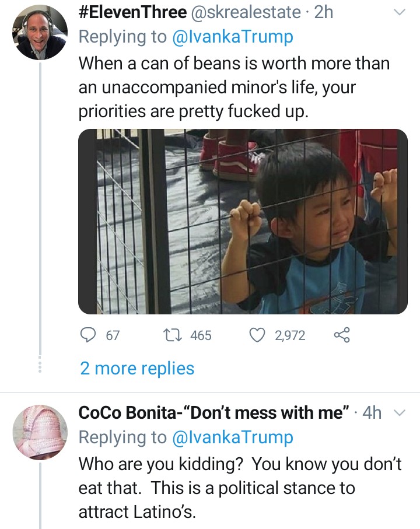Click the 2h timestamp

pos(324,12)
